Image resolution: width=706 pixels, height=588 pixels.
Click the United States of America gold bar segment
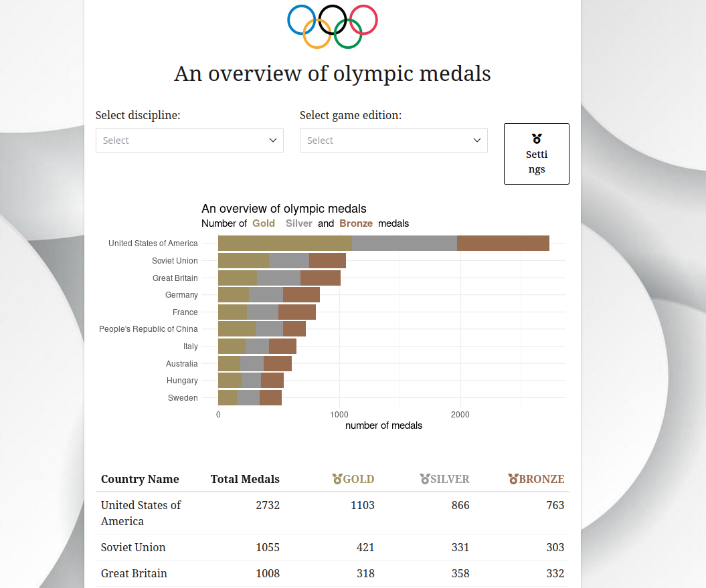(x=285, y=243)
